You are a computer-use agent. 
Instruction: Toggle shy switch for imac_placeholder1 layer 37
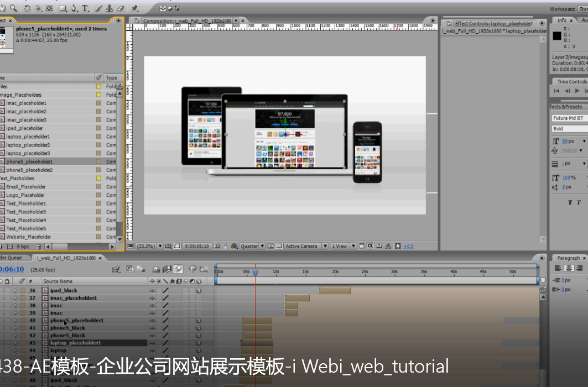152,298
